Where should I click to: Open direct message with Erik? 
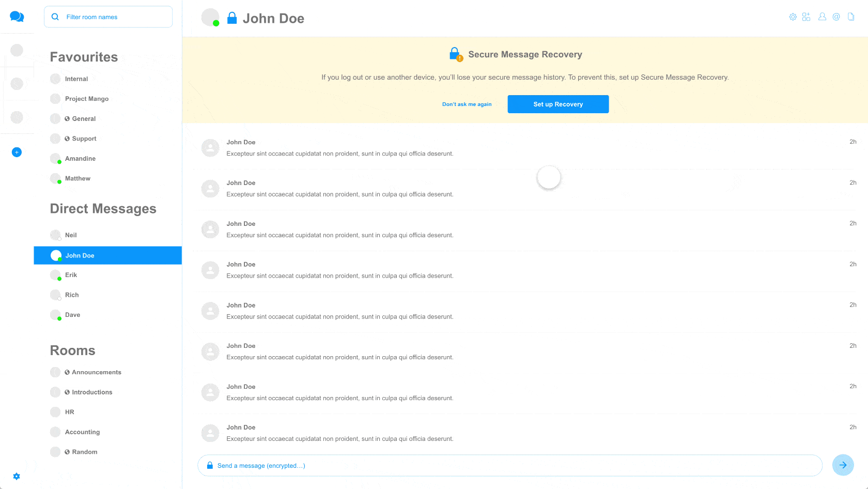pyautogui.click(x=71, y=275)
